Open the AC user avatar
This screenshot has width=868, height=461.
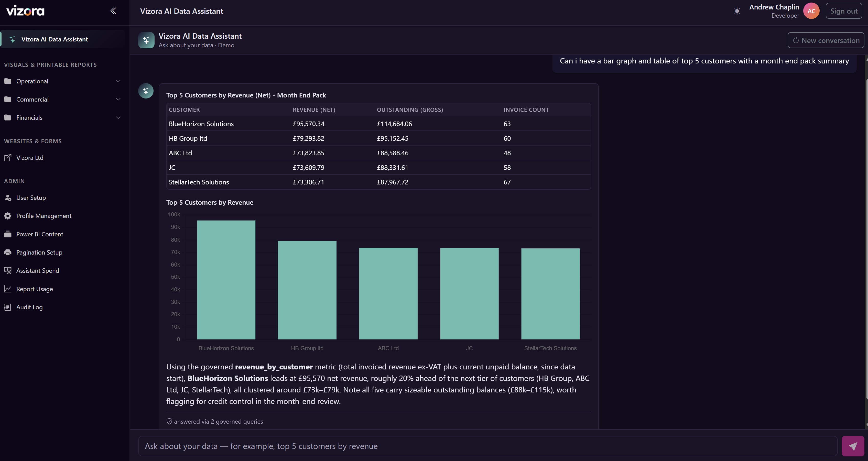[x=811, y=11]
